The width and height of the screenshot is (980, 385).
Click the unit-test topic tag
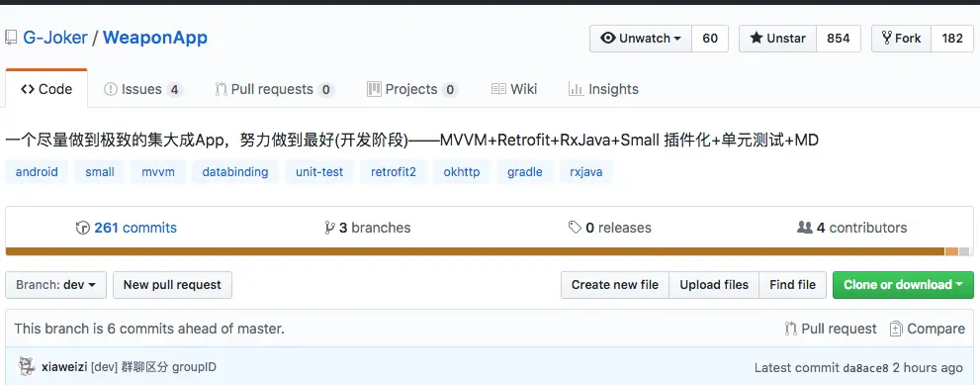319,171
